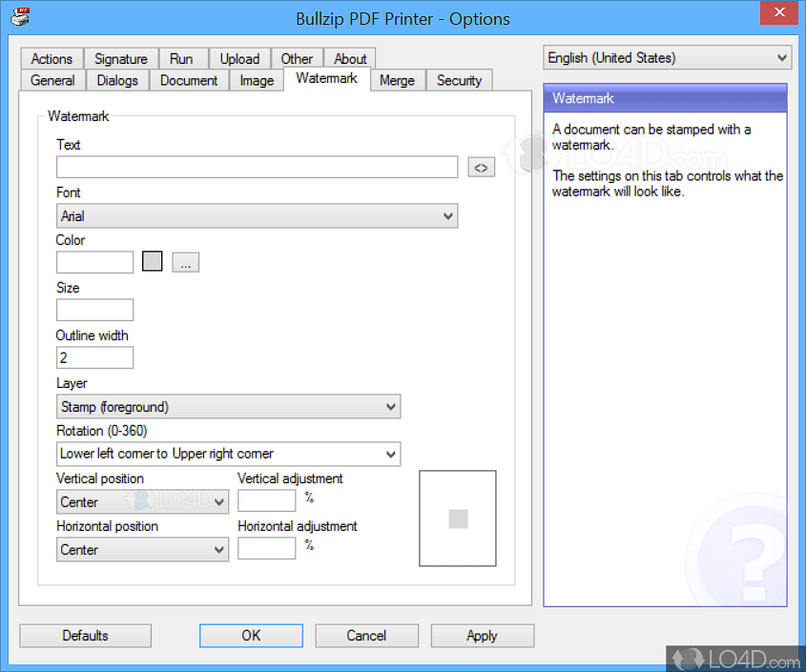The image size is (806, 672).
Task: Open the color picker ellipsis button
Action: (186, 262)
